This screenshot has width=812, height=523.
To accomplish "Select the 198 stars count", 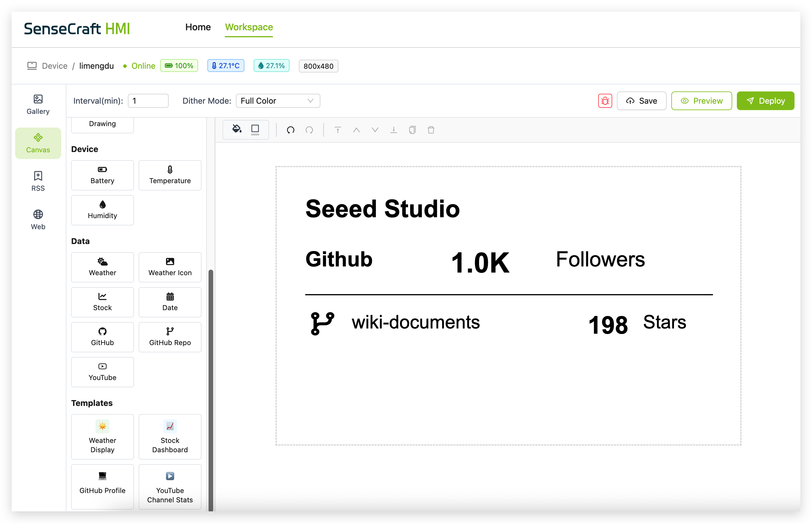I will [608, 325].
